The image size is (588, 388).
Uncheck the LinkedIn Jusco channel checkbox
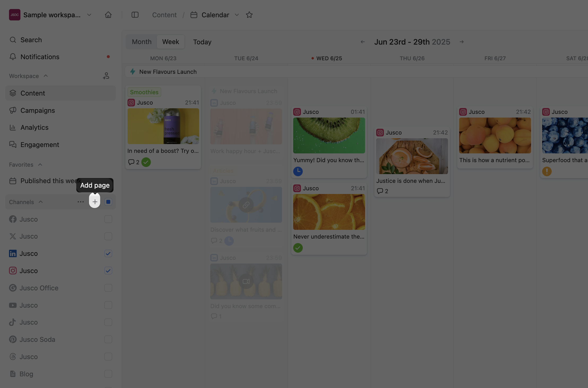[x=108, y=253]
